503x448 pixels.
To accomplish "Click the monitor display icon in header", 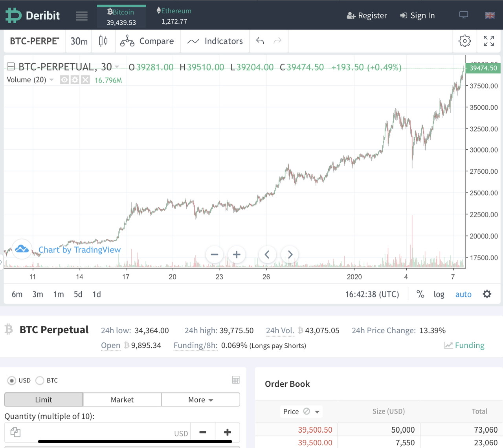I will [464, 15].
